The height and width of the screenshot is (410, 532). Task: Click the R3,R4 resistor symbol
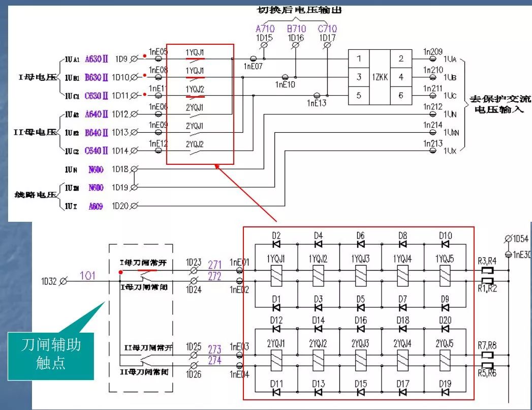point(487,271)
